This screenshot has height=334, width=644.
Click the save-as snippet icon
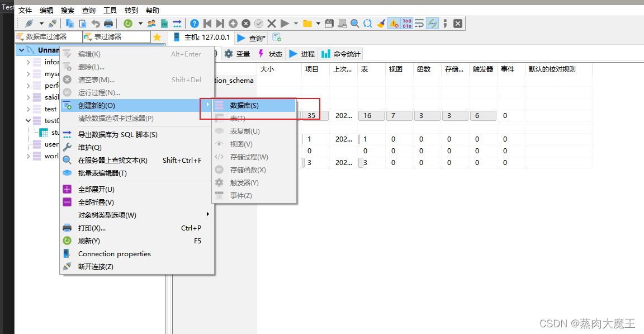tap(342, 23)
